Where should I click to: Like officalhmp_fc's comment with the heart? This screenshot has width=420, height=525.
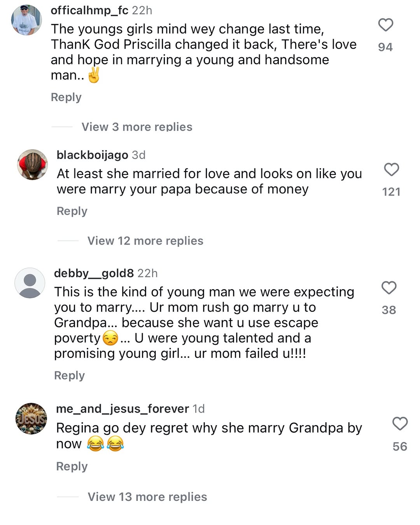click(x=385, y=25)
